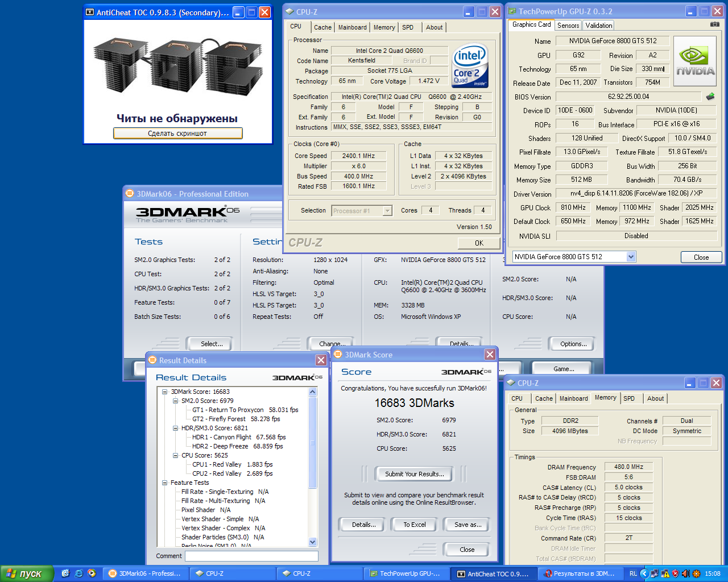Click BIOS Version value 62.92.25.00.04

point(628,97)
